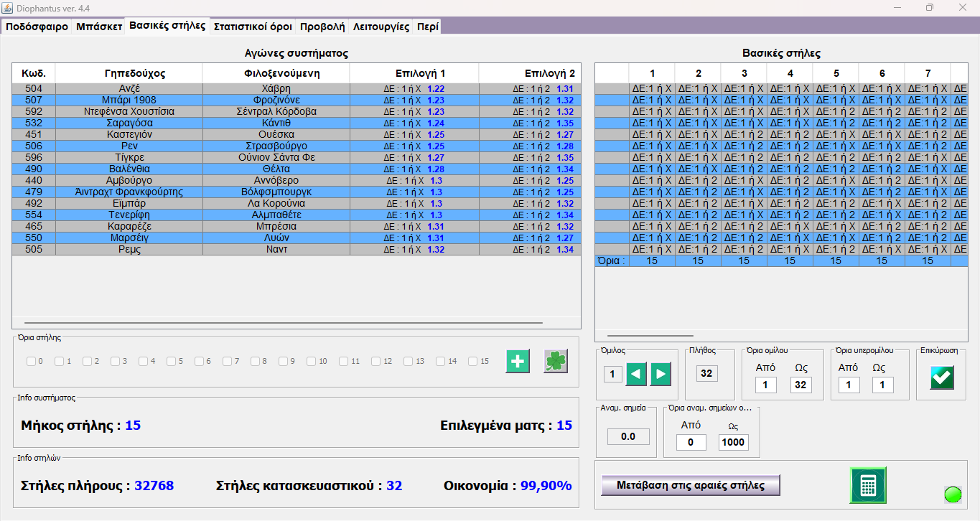980x521 pixels.
Task: Click the green validation checkmark icon
Action: click(x=941, y=377)
